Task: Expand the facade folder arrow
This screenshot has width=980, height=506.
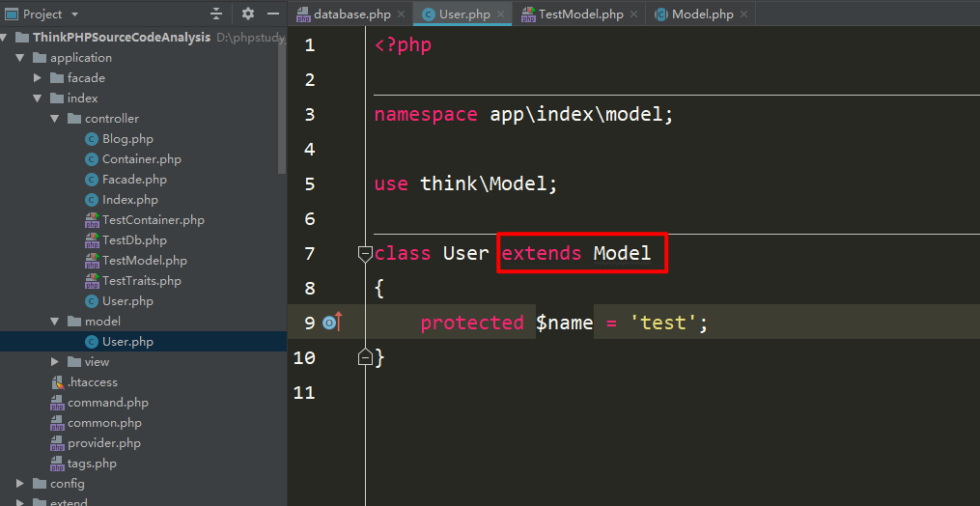Action: coord(38,78)
